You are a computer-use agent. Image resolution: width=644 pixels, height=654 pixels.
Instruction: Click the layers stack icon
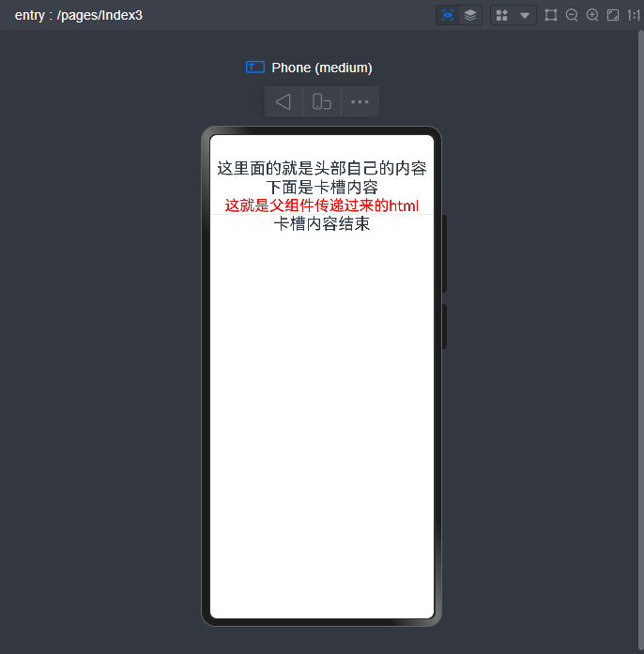pos(470,15)
